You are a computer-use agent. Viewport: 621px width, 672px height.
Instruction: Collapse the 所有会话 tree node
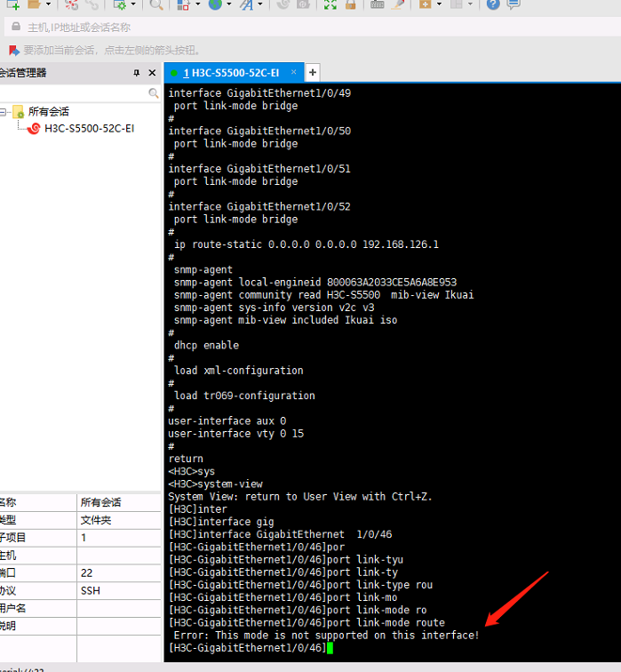pyautogui.click(x=3, y=112)
